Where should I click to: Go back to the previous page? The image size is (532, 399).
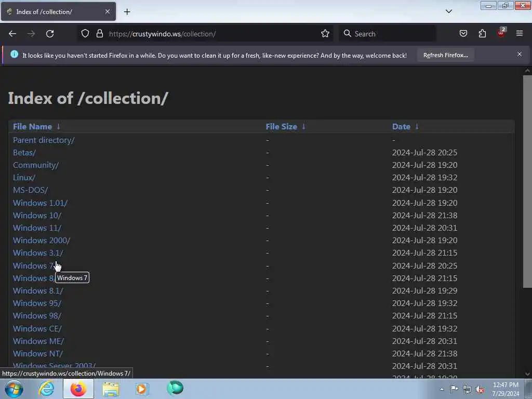12,34
